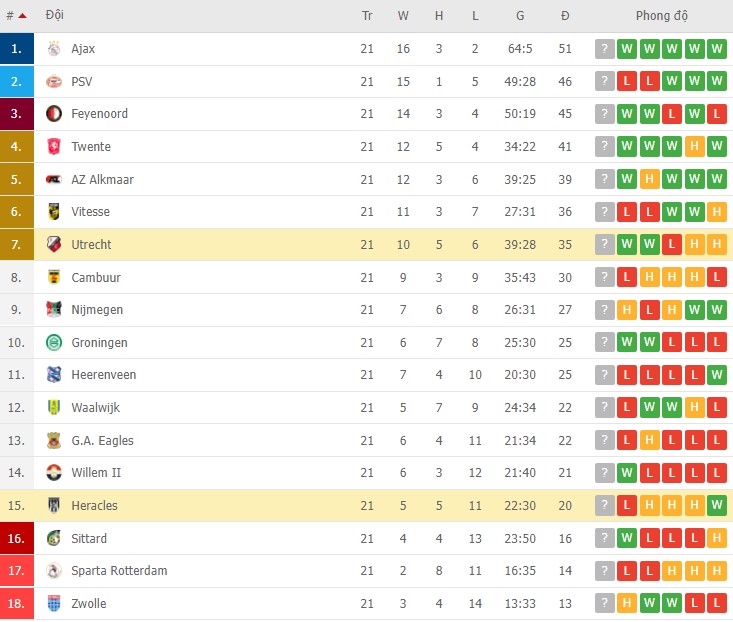Screen dimensions: 733x622
Task: Click the Heracles club badge
Action: tap(54, 506)
